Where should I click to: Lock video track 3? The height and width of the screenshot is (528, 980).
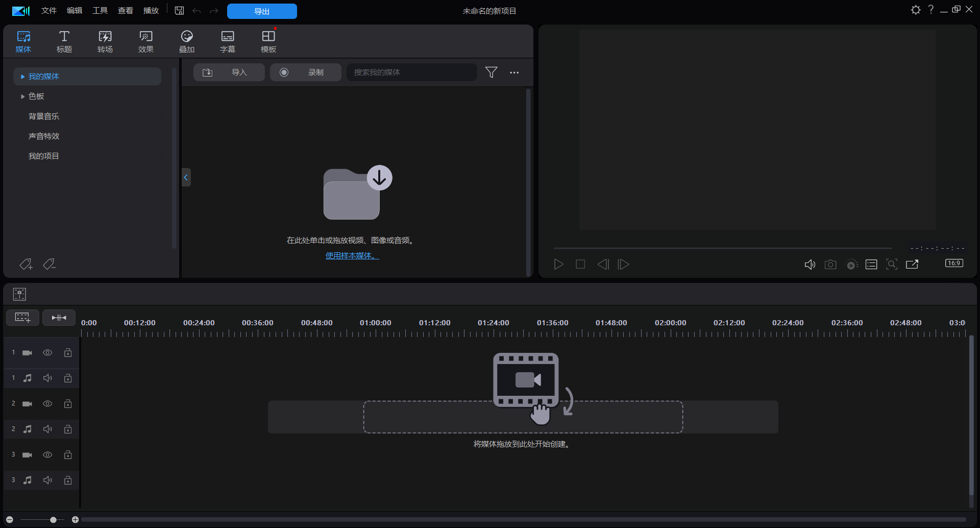tap(68, 455)
